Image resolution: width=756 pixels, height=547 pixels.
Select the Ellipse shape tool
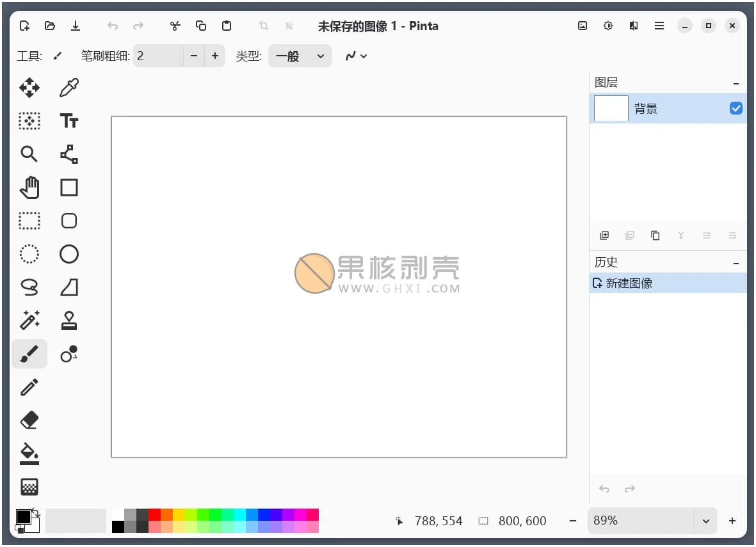(x=68, y=253)
